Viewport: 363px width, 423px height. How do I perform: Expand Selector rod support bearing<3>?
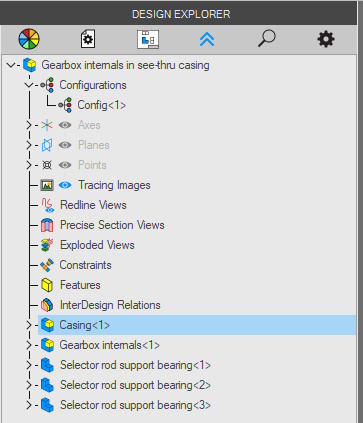[x=29, y=405]
